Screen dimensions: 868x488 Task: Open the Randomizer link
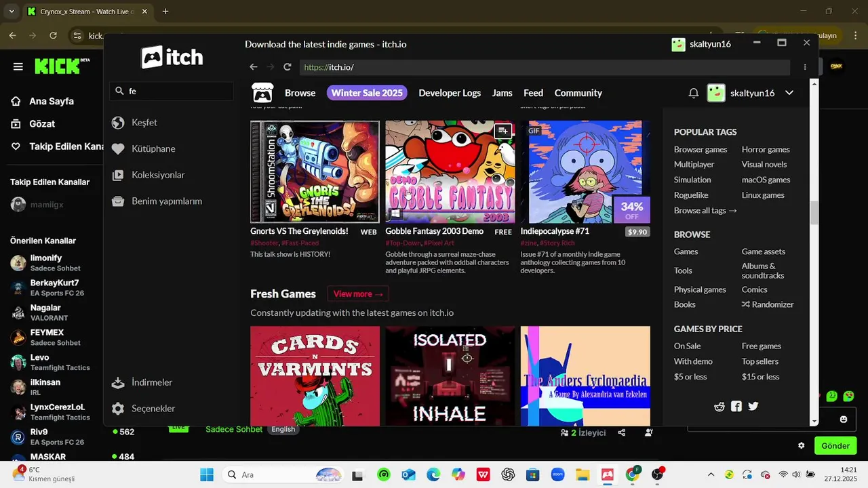click(x=768, y=304)
